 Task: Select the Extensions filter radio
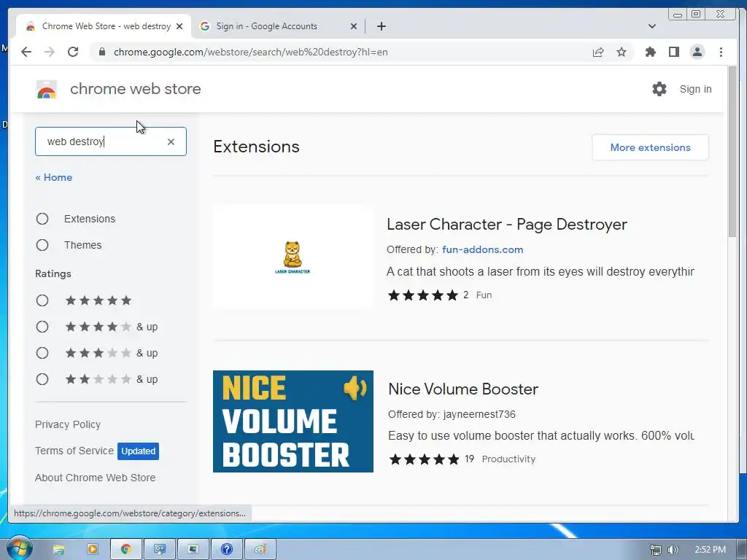click(42, 219)
